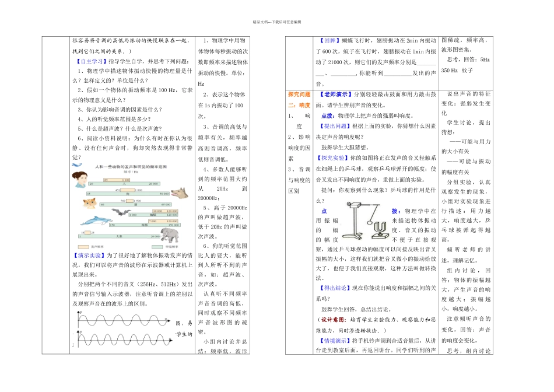Click the orange legend box for sound-producing frequency
Image resolution: width=554 pixels, height=392 pixels.
click(x=84, y=247)
